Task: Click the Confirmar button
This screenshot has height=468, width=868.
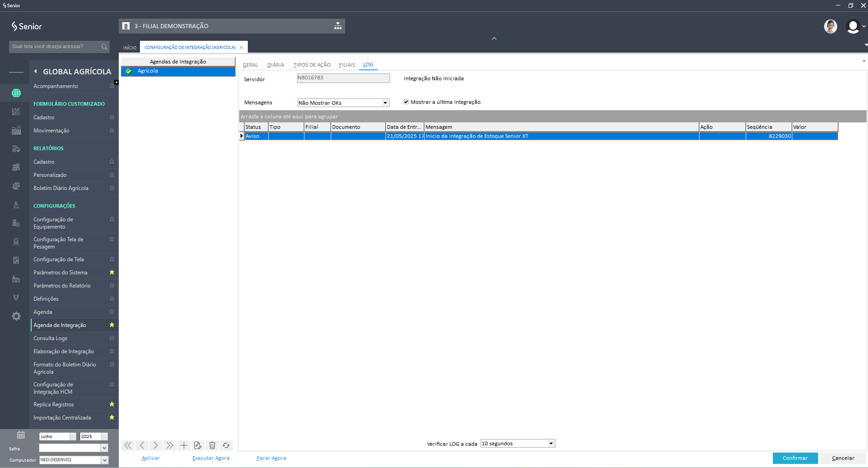Action: (x=795, y=458)
